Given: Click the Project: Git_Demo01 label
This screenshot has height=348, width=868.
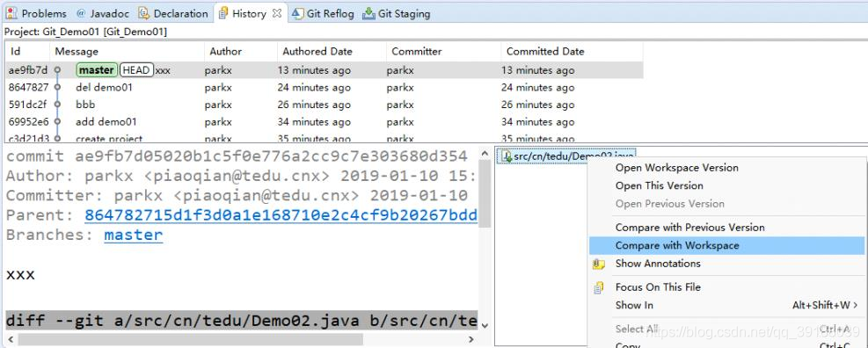Looking at the screenshot, I should pyautogui.click(x=85, y=33).
